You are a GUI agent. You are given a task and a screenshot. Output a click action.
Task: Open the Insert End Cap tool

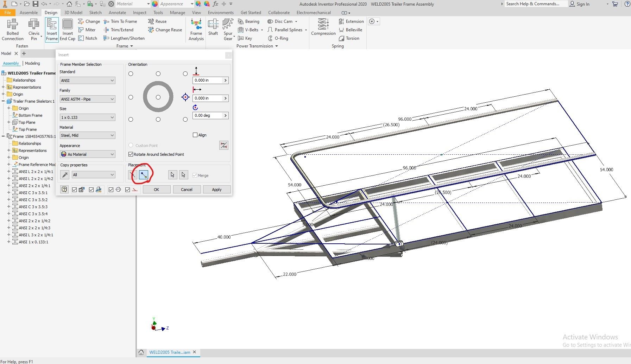click(67, 30)
